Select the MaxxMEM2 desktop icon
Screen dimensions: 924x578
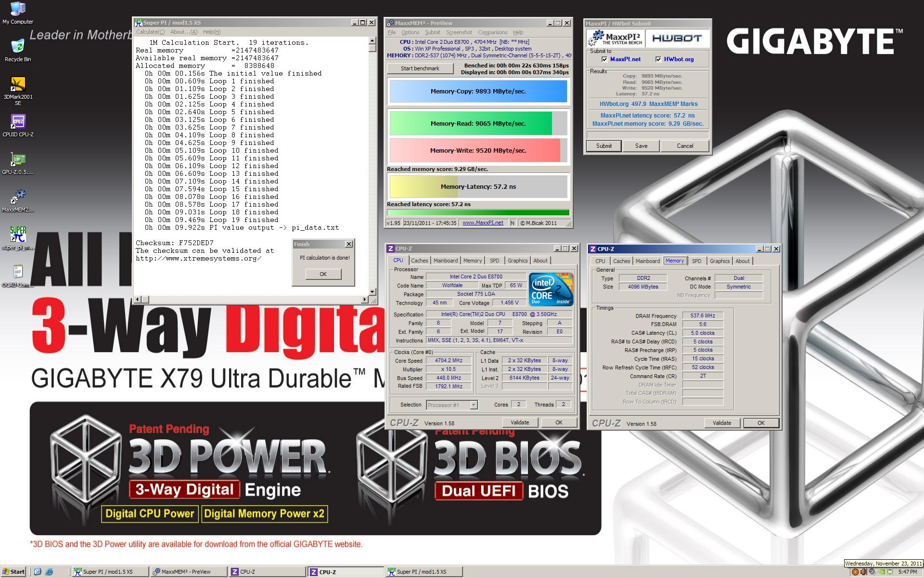coord(18,201)
